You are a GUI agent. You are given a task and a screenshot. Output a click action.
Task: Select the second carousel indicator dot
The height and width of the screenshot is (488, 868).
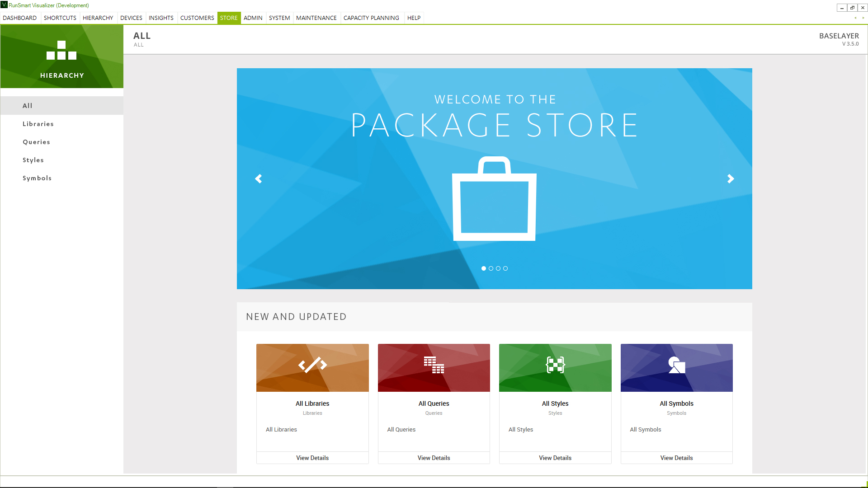(491, 268)
